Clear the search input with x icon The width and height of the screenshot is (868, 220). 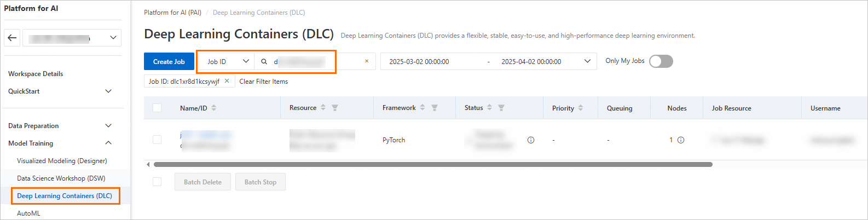367,61
